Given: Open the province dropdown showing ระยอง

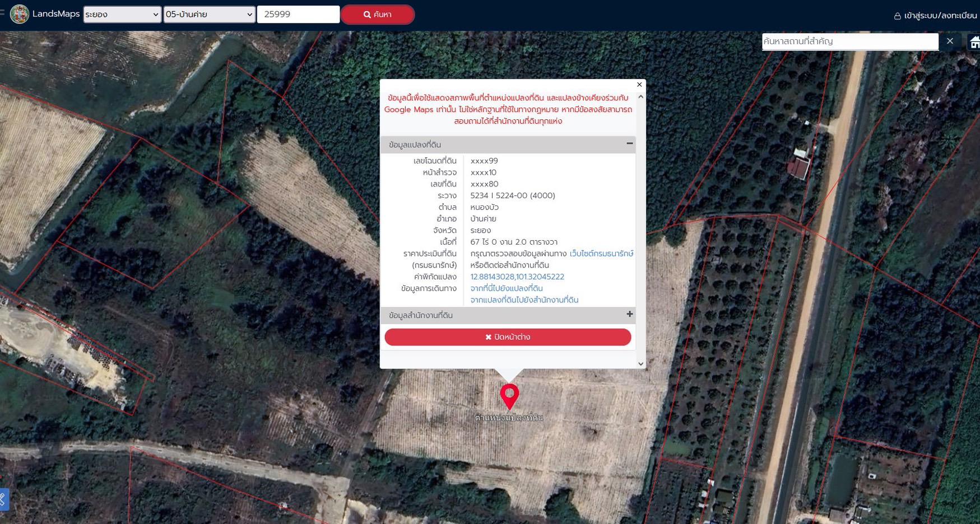Looking at the screenshot, I should coord(122,15).
